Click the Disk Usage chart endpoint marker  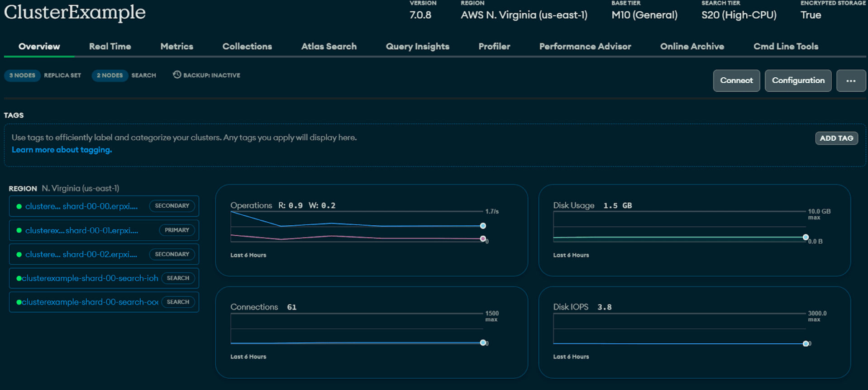pyautogui.click(x=806, y=237)
